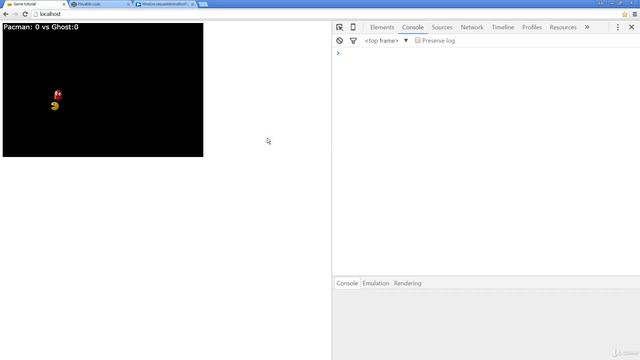Open the Network panel
Viewport: 640px width, 360px height.
[x=472, y=27]
